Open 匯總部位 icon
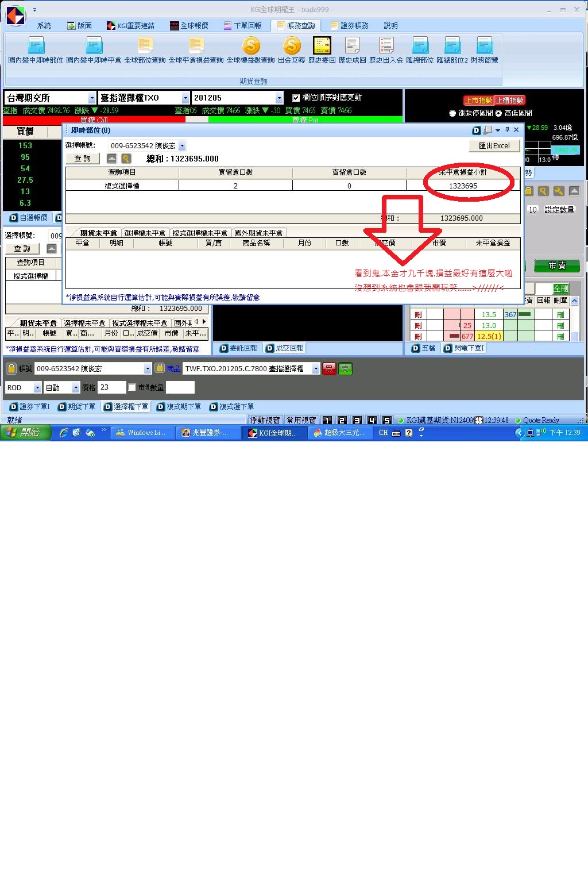The width and height of the screenshot is (588, 870). coord(420,45)
